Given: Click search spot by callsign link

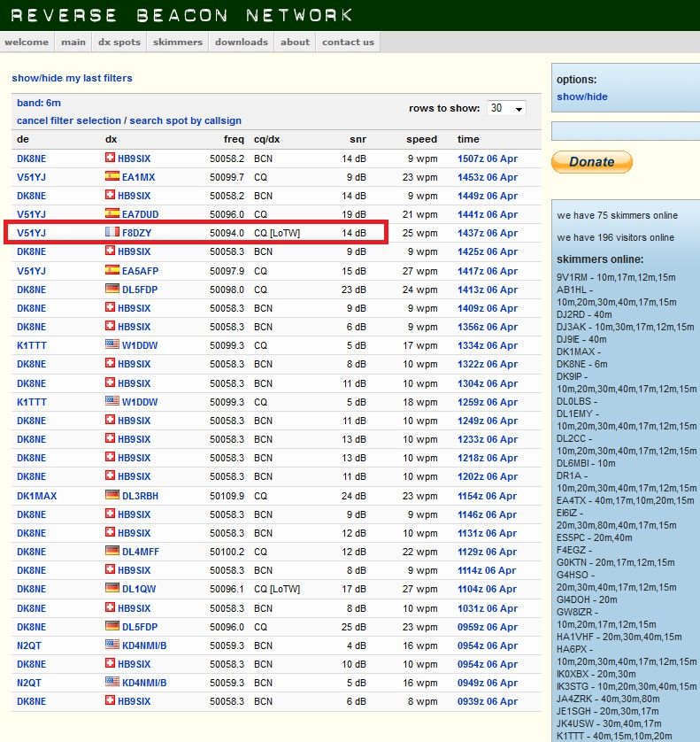Looking at the screenshot, I should pos(186,120).
